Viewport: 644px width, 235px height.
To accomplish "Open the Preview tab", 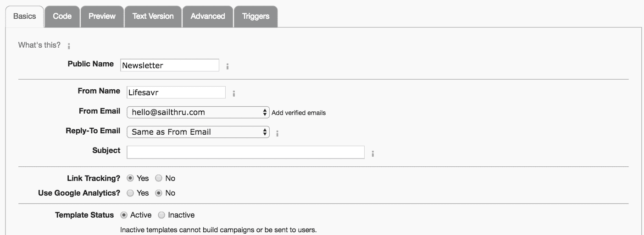I will [102, 16].
